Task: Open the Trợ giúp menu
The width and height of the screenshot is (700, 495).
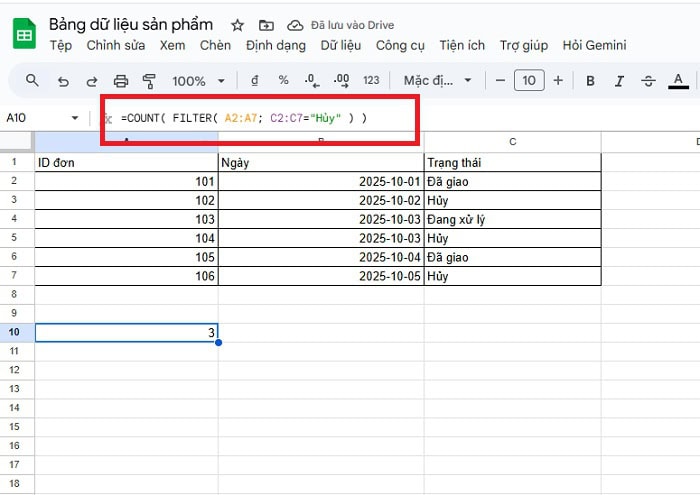Action: point(524,46)
